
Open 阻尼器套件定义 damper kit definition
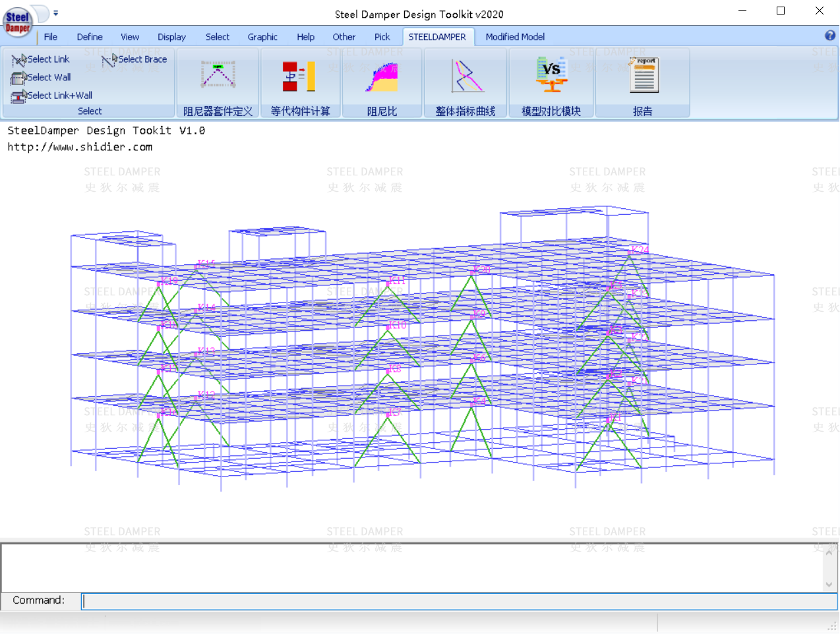(218, 83)
